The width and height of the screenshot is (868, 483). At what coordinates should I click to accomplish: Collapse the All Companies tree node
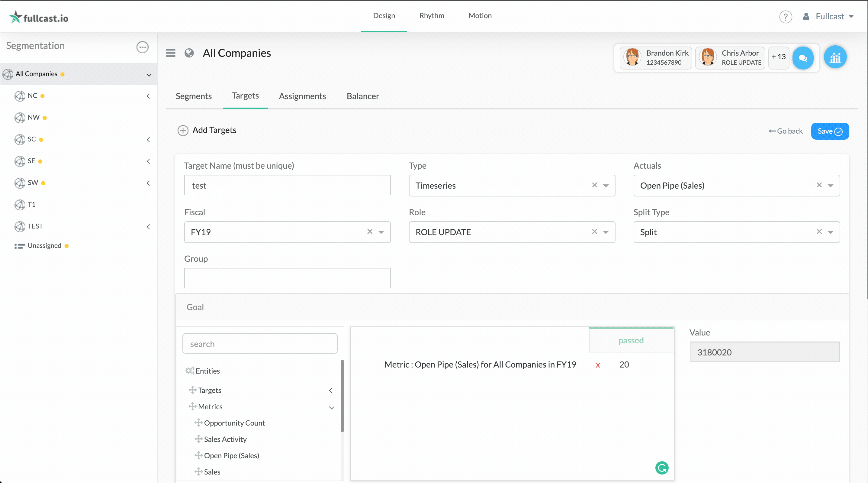(x=149, y=75)
